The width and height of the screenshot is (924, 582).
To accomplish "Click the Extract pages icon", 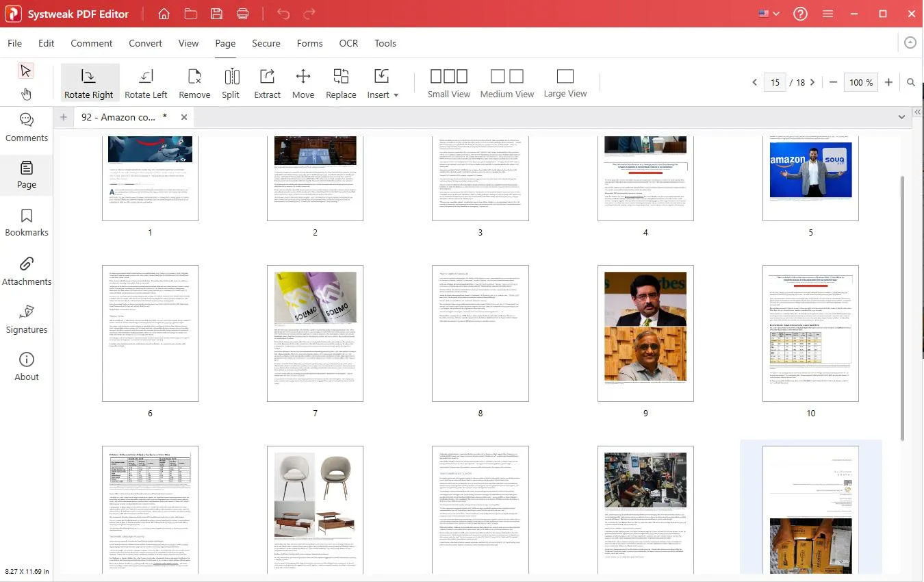I will (267, 84).
